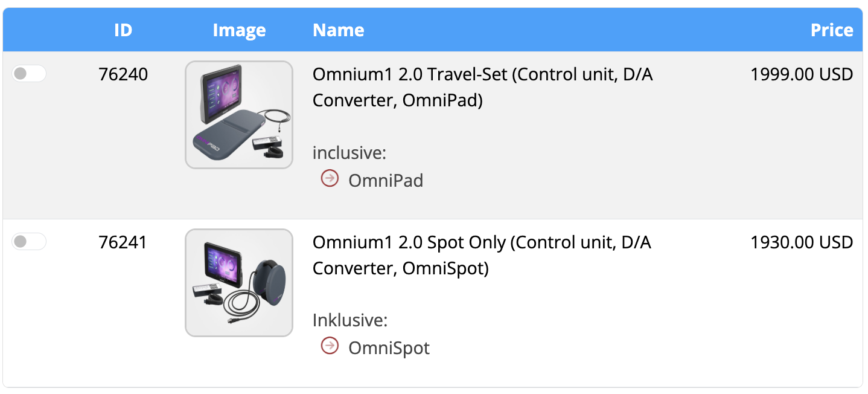Sort by the Price column header
868x394 pixels.
[832, 30]
